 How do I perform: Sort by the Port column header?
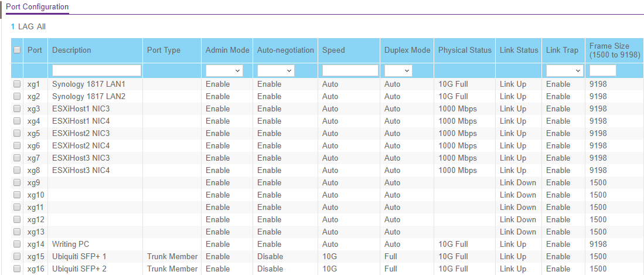pyautogui.click(x=35, y=50)
